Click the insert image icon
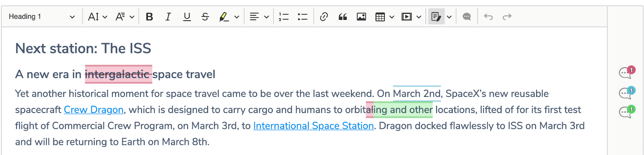This screenshot has width=644, height=155. coord(361,17)
